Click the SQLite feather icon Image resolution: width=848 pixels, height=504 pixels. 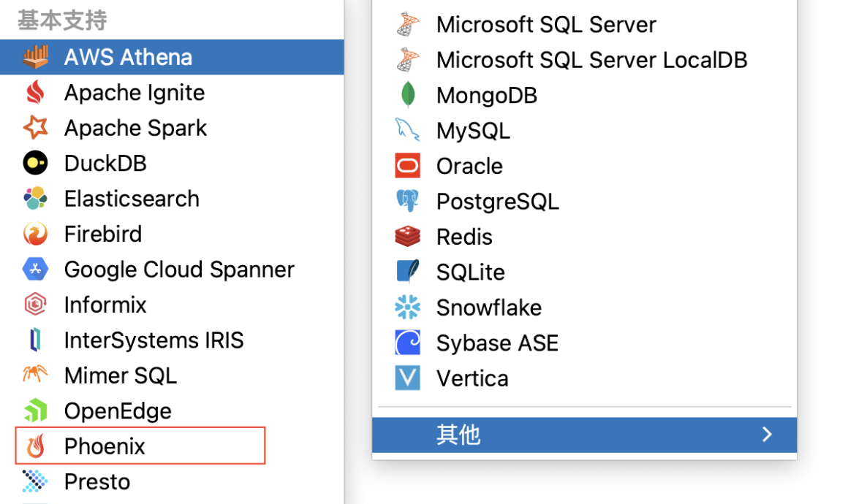[408, 271]
